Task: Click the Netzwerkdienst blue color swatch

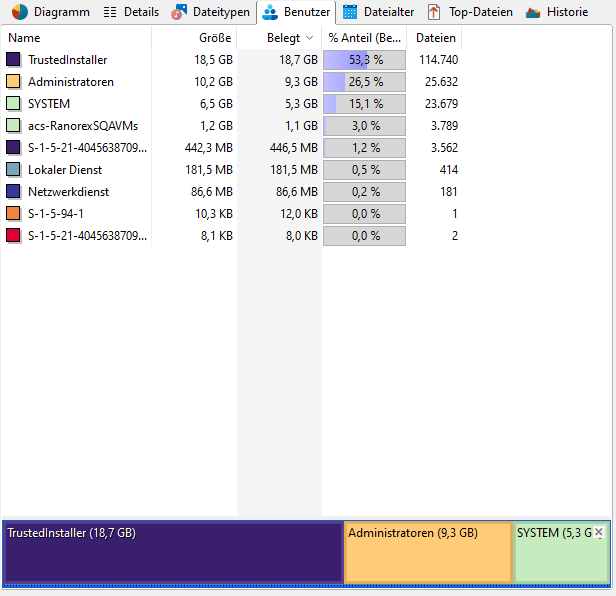Action: point(13,192)
